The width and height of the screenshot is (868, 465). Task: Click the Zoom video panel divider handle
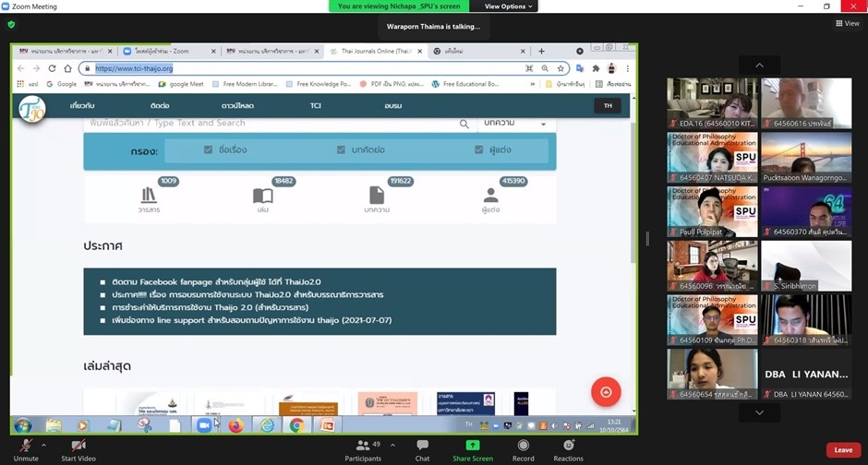coord(647,238)
